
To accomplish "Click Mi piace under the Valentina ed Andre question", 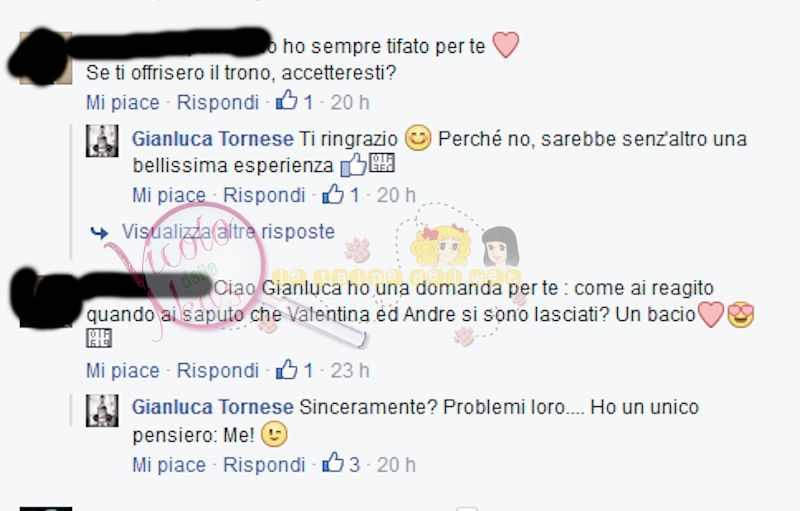I will point(123,370).
